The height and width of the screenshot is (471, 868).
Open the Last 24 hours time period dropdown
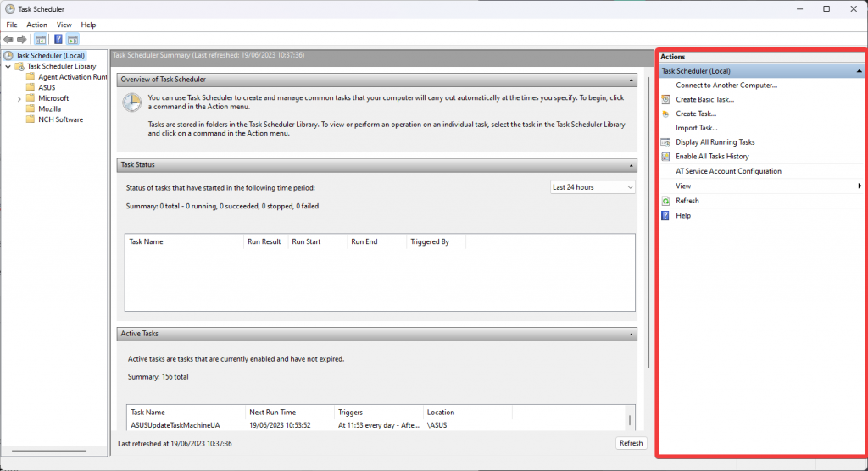pos(592,187)
